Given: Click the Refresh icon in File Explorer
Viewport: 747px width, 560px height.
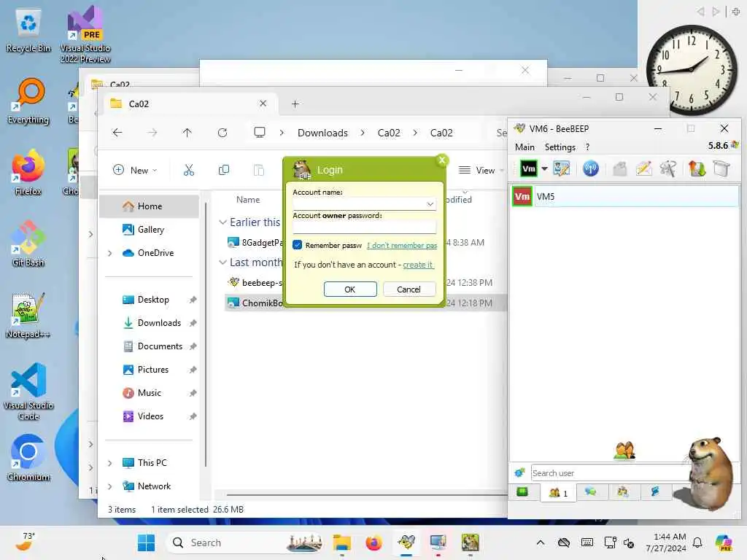Looking at the screenshot, I should (222, 133).
